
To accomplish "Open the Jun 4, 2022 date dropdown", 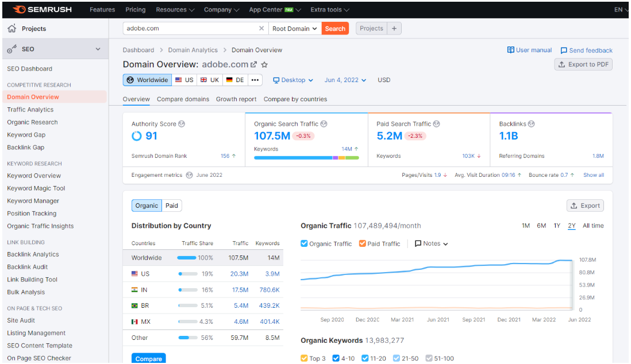I will (345, 80).
